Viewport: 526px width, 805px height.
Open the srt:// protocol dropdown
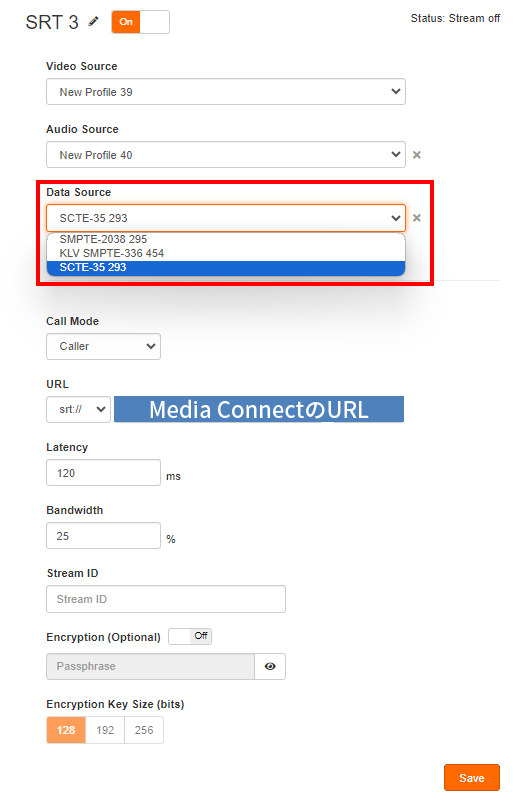[x=79, y=409]
